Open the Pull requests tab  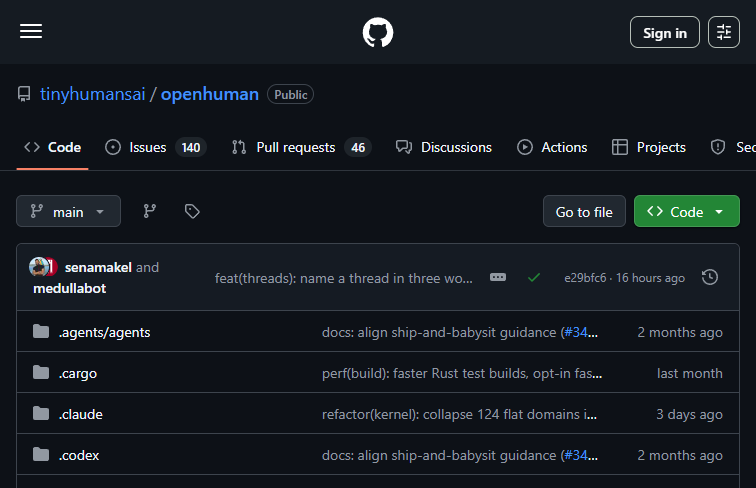(301, 147)
